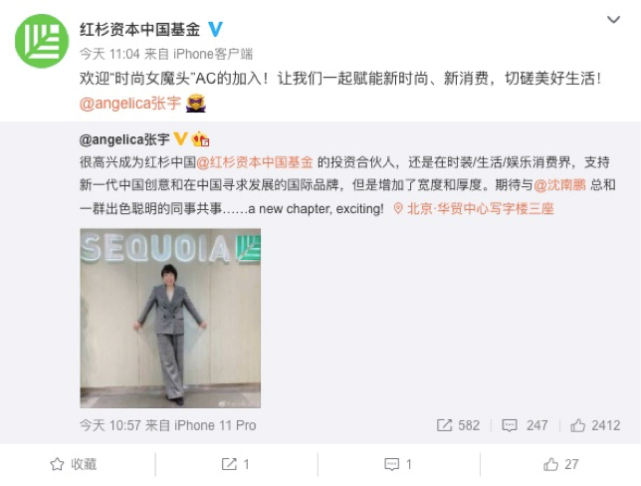This screenshot has height=486, width=641.
Task: Open @红杉资本中国基金 mention in repost
Action: click(255, 162)
